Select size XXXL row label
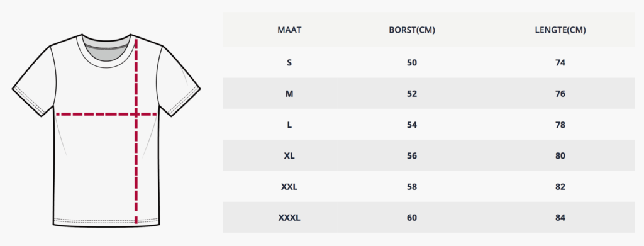 pyautogui.click(x=289, y=218)
